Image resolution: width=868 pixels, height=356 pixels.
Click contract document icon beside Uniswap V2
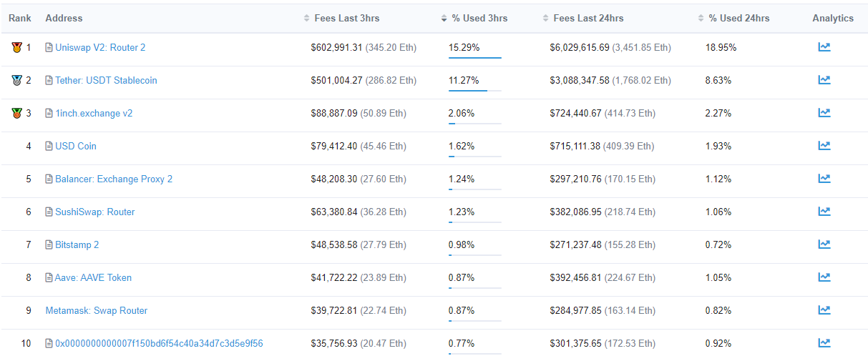point(49,48)
